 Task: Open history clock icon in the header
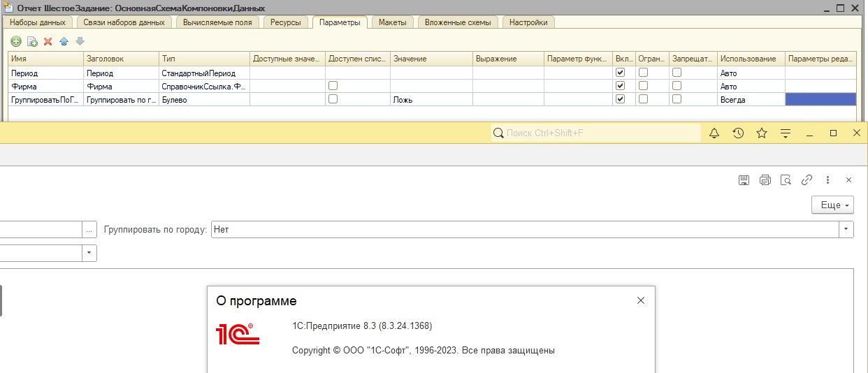pyautogui.click(x=738, y=133)
